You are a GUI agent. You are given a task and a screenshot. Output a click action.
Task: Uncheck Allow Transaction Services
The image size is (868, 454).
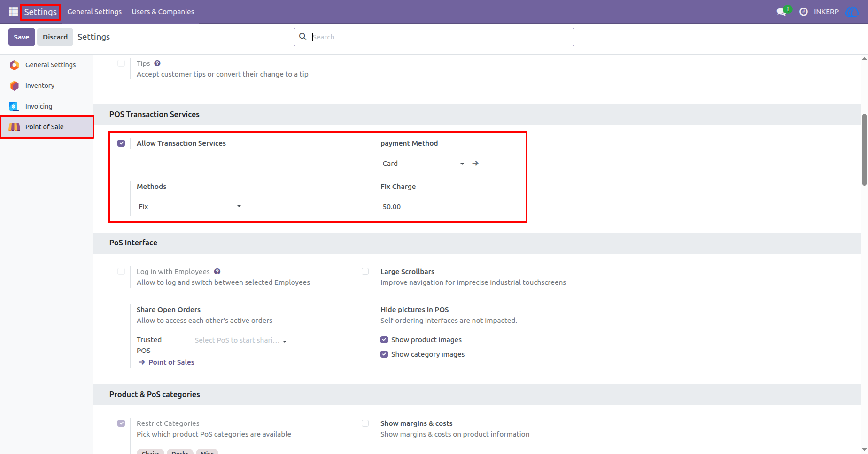click(121, 143)
